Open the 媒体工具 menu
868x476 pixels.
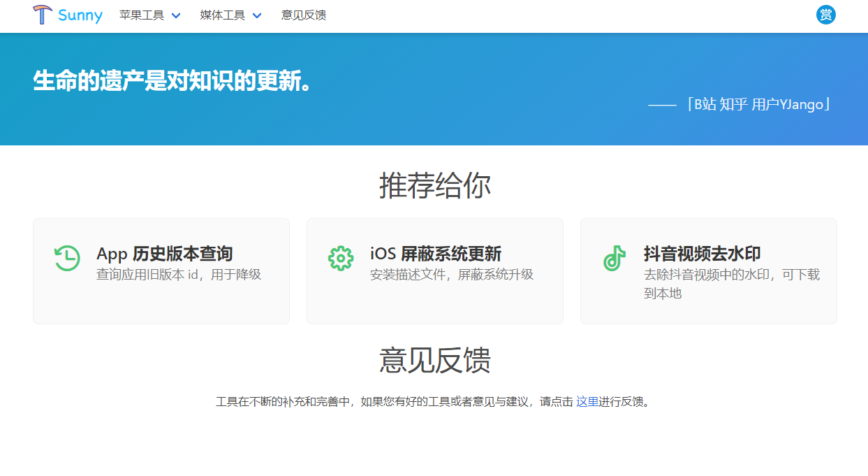[x=230, y=15]
